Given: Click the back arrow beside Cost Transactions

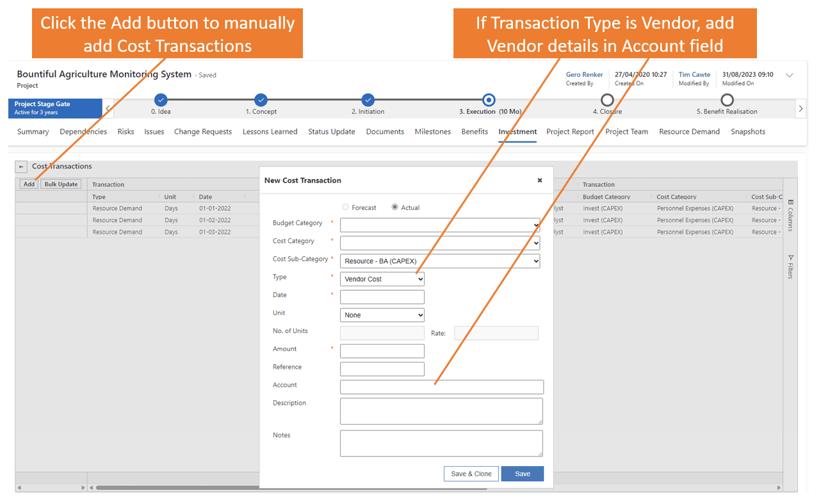Looking at the screenshot, I should pyautogui.click(x=21, y=167).
